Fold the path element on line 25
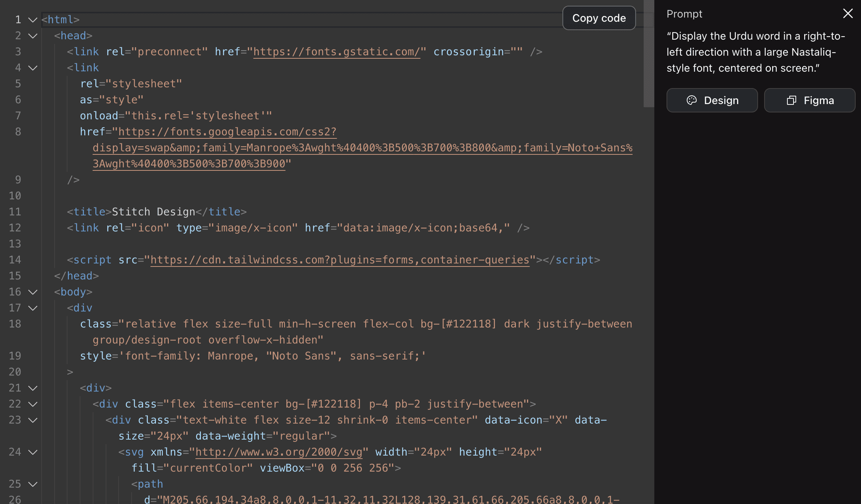Image resolution: width=861 pixels, height=504 pixels. 33,484
